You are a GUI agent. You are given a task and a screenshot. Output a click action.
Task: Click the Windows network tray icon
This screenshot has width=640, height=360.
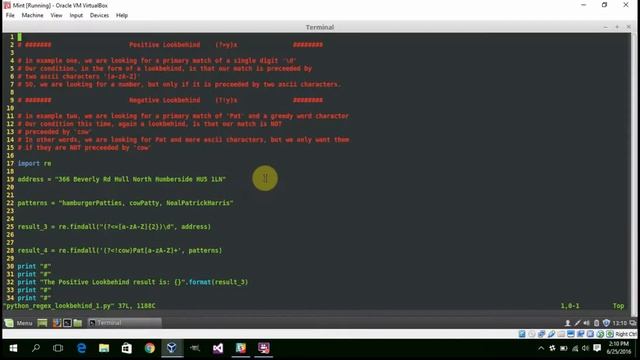[x=575, y=348]
